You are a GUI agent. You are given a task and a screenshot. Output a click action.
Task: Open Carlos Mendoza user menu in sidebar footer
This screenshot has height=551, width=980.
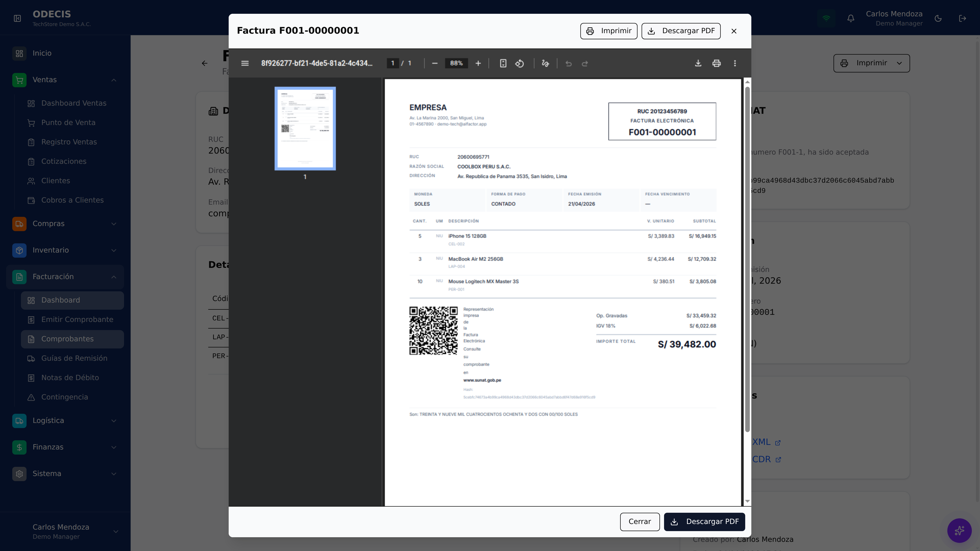coord(65,531)
